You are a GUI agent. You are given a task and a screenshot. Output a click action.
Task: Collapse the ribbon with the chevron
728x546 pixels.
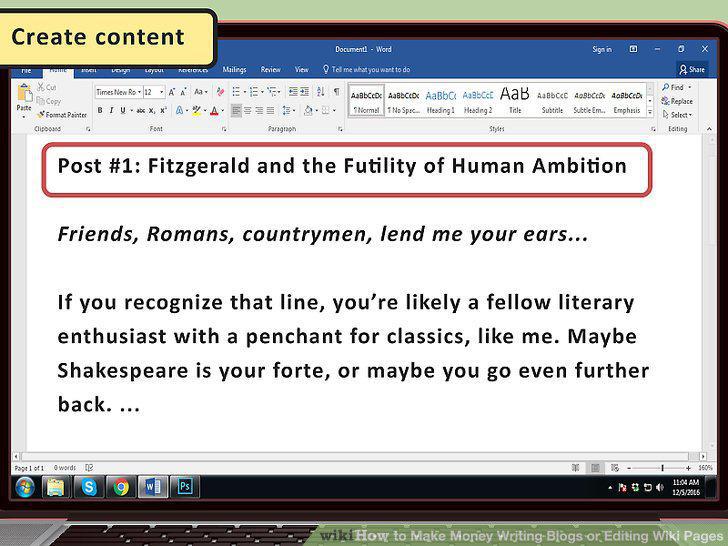click(709, 129)
